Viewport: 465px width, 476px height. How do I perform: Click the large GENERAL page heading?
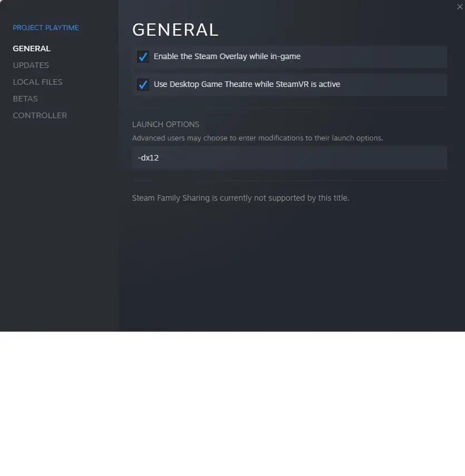(175, 30)
